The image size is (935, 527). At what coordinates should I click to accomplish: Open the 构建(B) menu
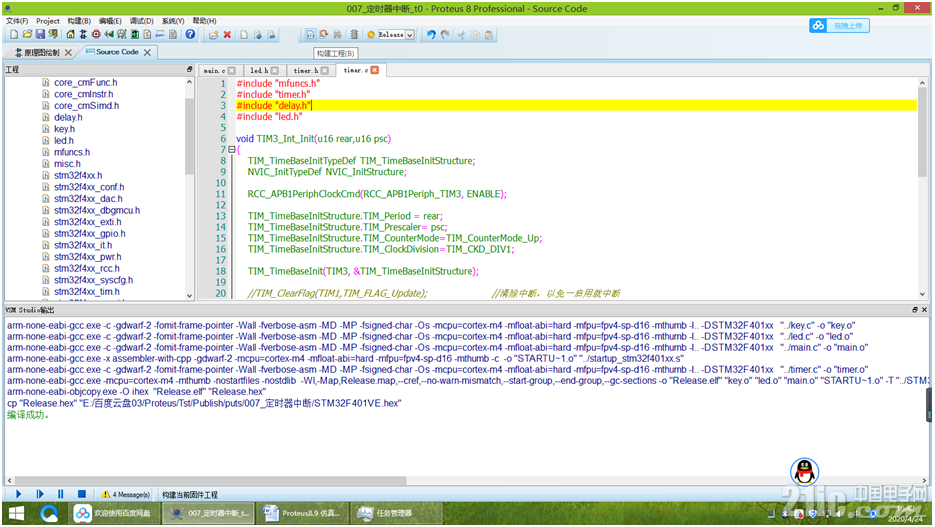[x=79, y=21]
